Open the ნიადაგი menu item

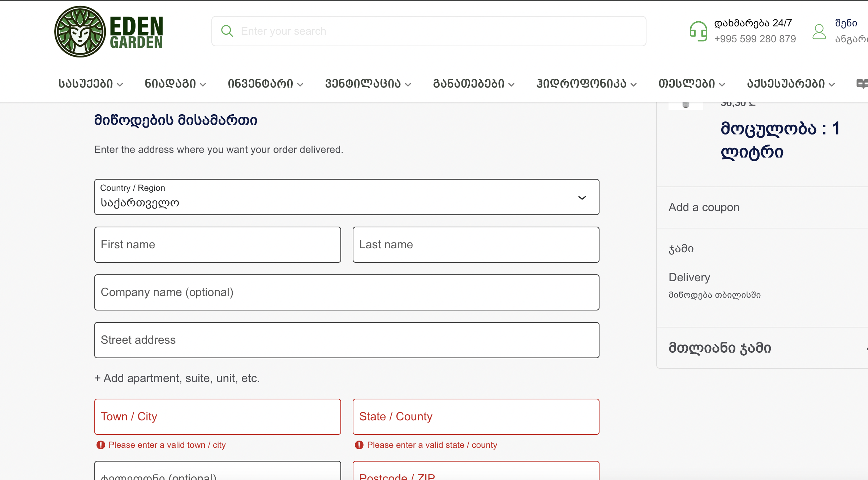coord(175,84)
